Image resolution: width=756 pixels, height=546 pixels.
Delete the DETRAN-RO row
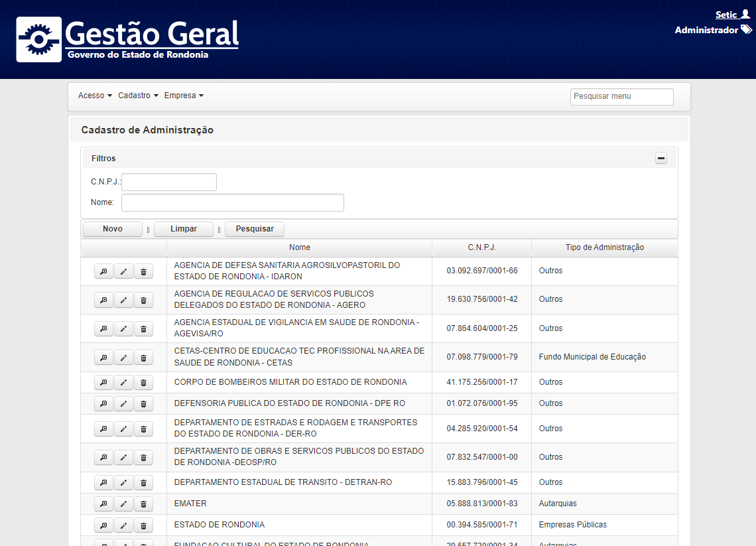(x=143, y=483)
